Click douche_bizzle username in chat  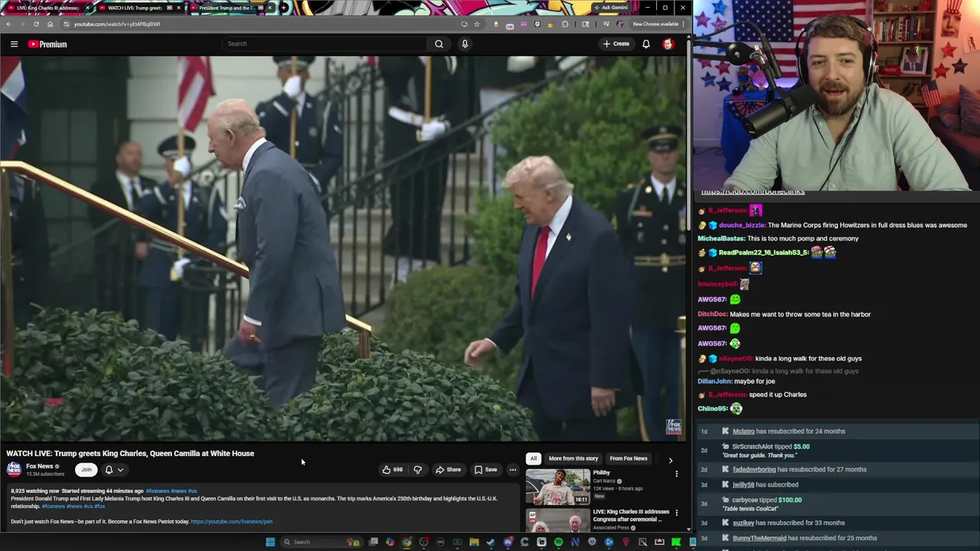click(x=741, y=225)
